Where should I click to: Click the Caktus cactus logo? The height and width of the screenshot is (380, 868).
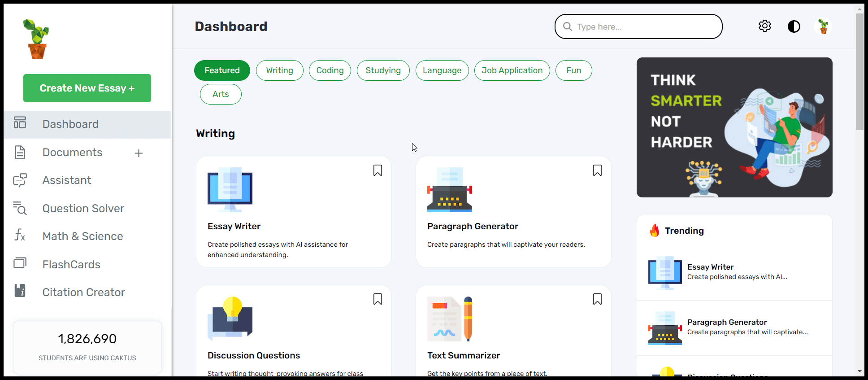pyautogui.click(x=36, y=39)
